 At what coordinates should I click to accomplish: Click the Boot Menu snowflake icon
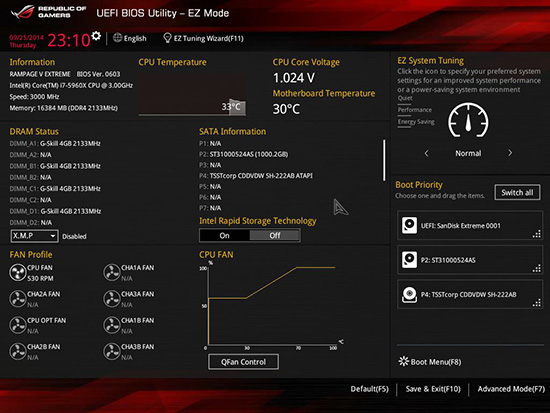(403, 361)
